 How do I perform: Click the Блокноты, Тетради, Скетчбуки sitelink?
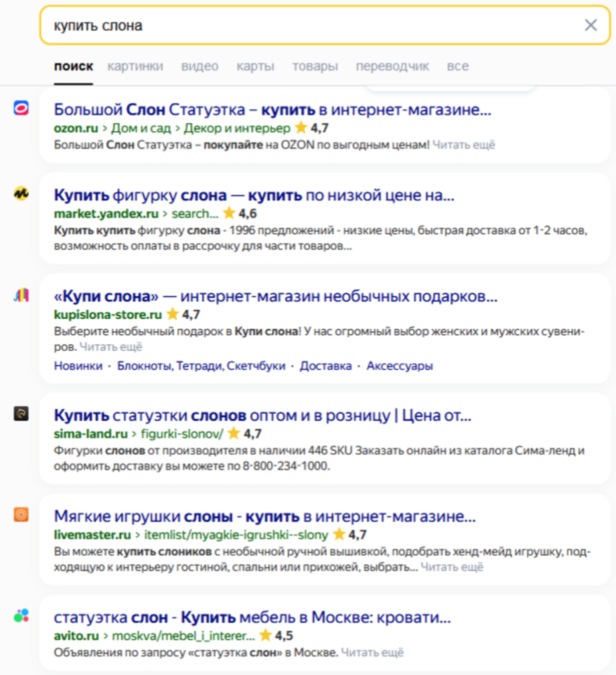tap(201, 366)
